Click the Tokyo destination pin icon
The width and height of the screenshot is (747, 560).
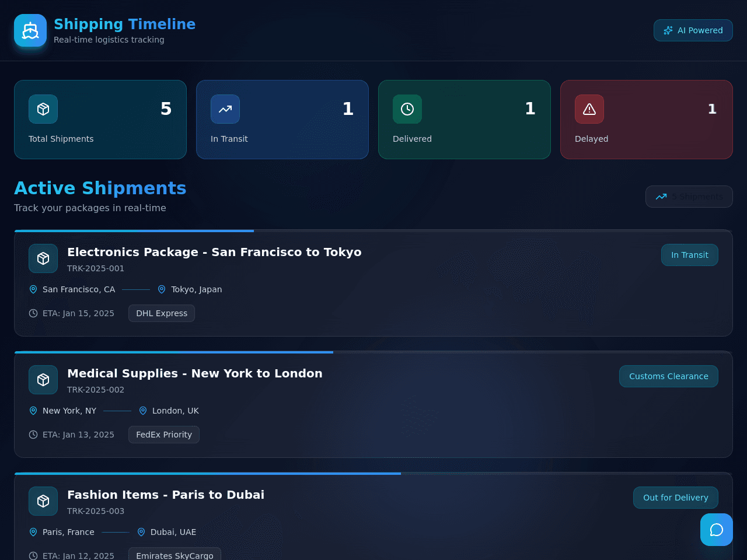click(162, 289)
